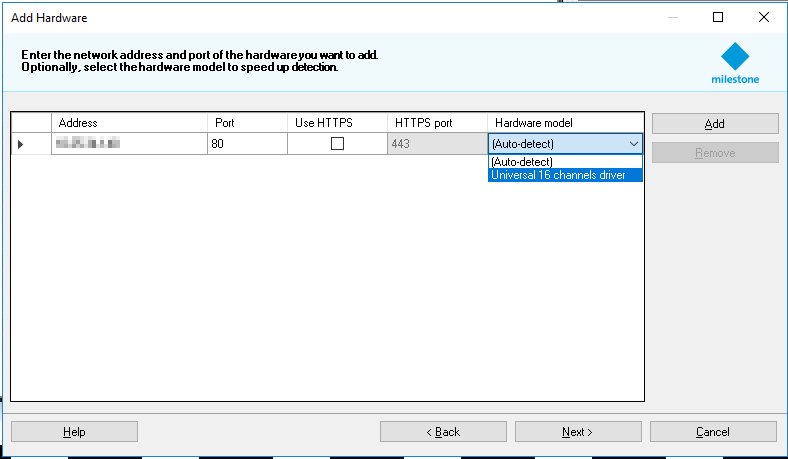Maximize the Add Hardware window
Viewport: 788px width, 459px height.
point(718,17)
